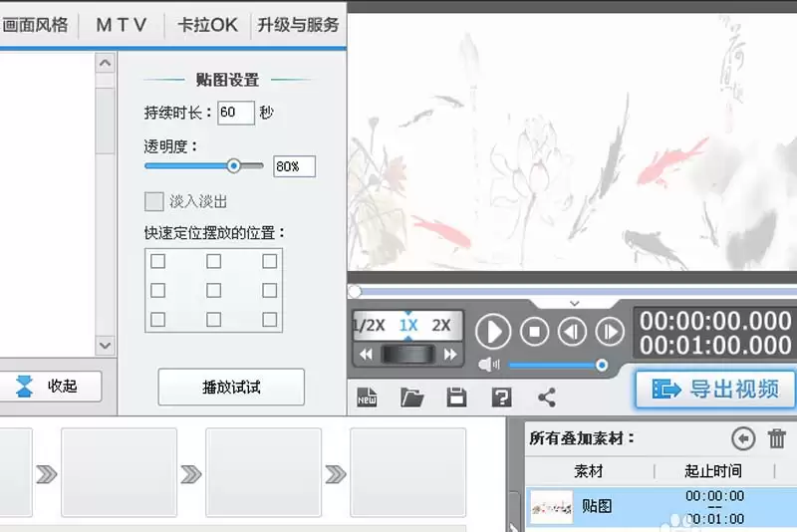Open help with question mark icon

coord(502,397)
